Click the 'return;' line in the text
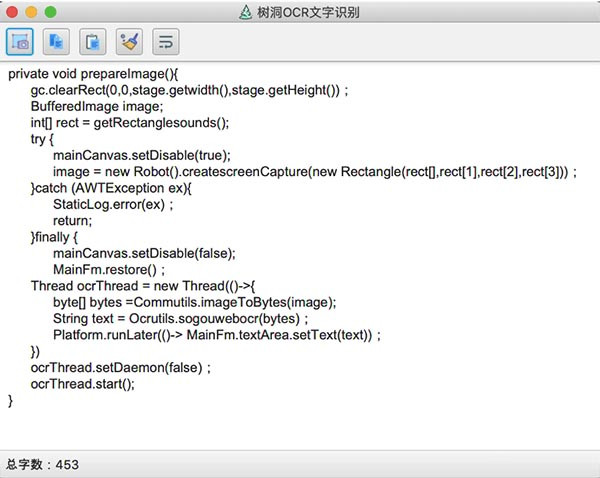This screenshot has height=478, width=600. pyautogui.click(x=72, y=220)
